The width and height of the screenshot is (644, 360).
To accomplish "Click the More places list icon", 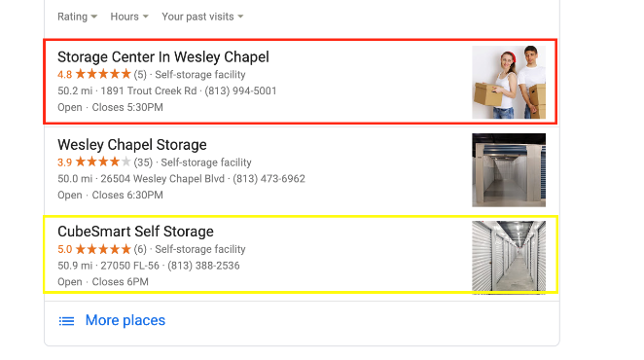I will (x=66, y=320).
